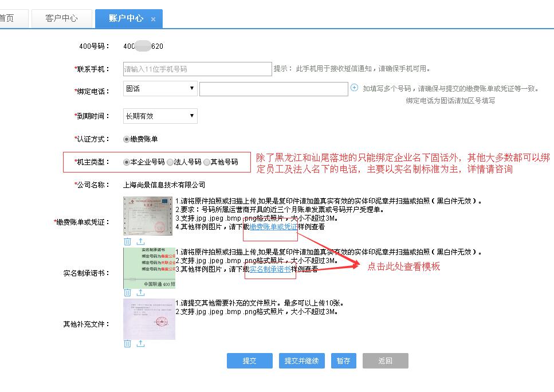
Task: Close the 账户中心 tab
Action: coord(153,19)
